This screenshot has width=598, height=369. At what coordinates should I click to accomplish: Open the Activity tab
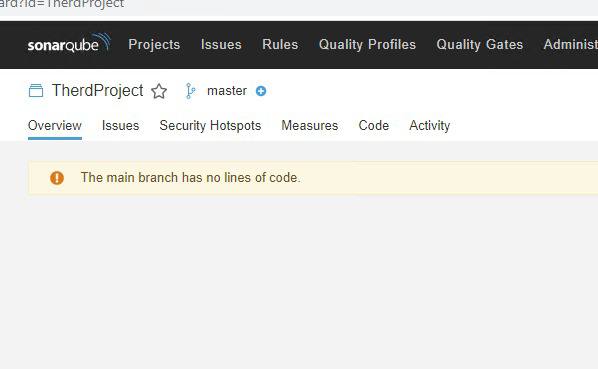click(429, 125)
